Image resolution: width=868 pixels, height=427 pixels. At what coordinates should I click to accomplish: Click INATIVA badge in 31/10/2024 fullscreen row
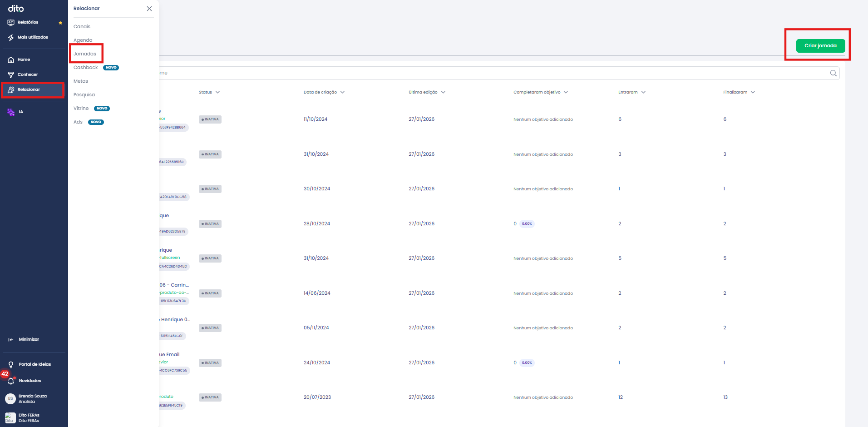click(x=210, y=258)
